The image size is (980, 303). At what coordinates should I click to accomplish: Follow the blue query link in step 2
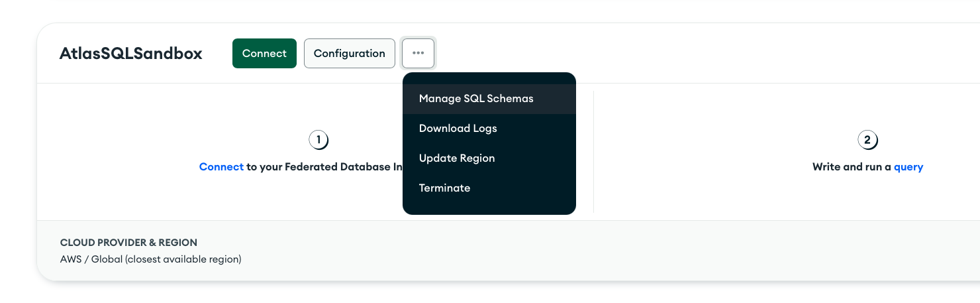coord(908,167)
